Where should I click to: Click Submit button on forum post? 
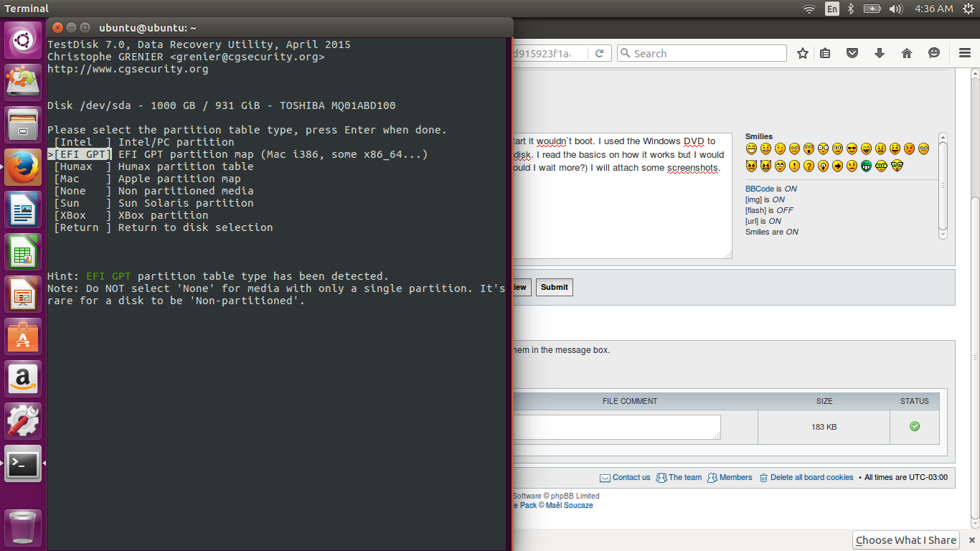[554, 287]
